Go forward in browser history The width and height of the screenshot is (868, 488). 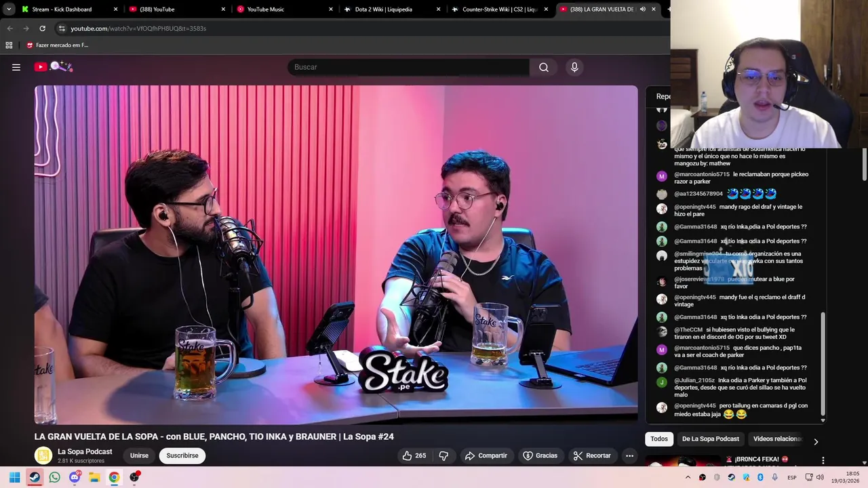pos(26,28)
